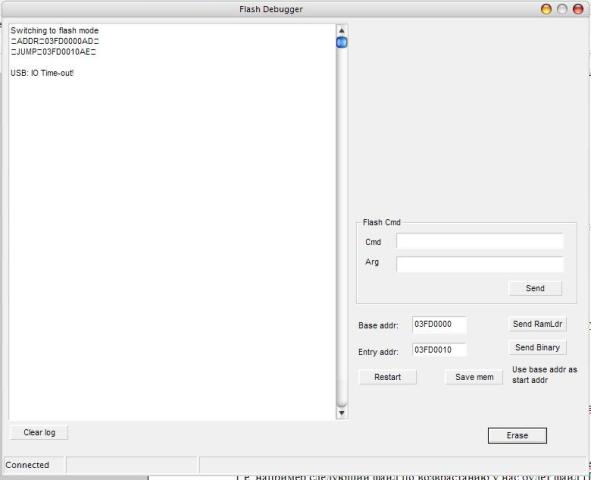Click into the Entry addr field
This screenshot has height=480, width=591.
[439, 350]
